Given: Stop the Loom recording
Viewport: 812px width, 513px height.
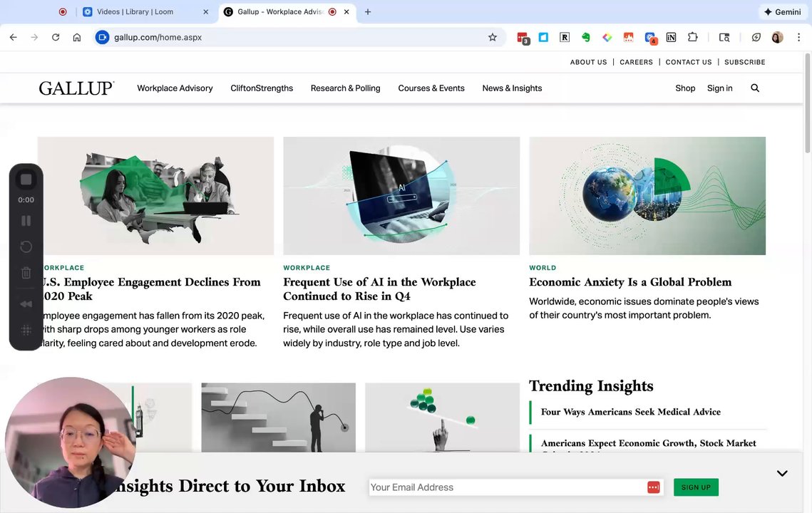Looking at the screenshot, I should (x=26, y=180).
